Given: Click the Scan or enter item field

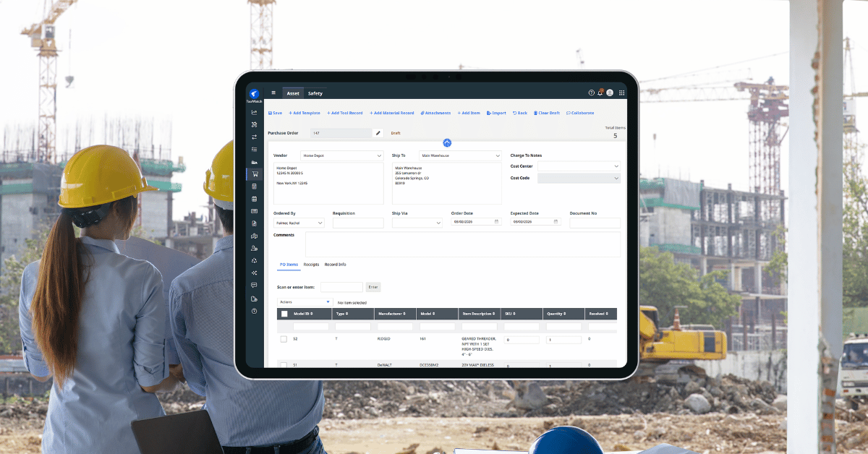Looking at the screenshot, I should 341,287.
